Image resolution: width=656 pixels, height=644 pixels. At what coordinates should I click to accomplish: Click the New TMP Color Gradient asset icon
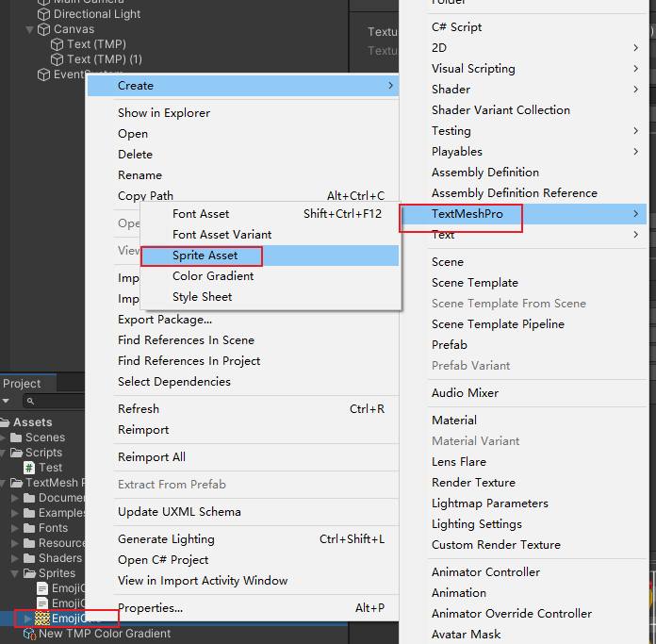(29, 634)
